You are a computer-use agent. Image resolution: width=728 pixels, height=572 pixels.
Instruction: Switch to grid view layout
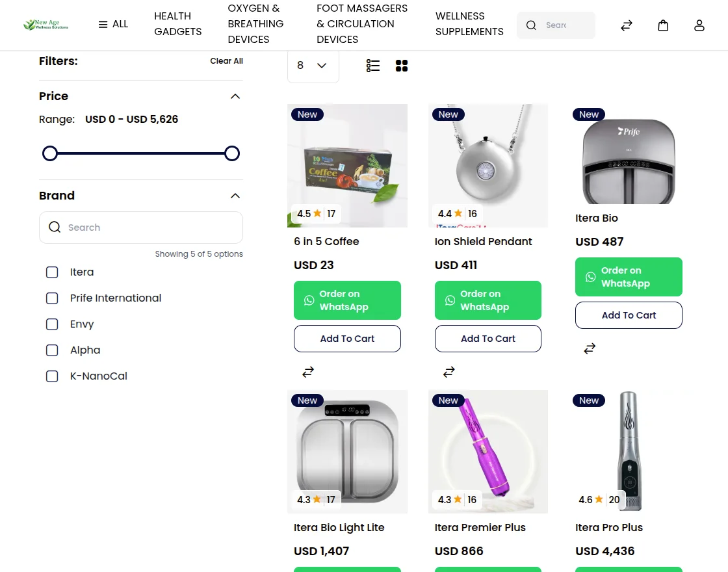coord(402,66)
